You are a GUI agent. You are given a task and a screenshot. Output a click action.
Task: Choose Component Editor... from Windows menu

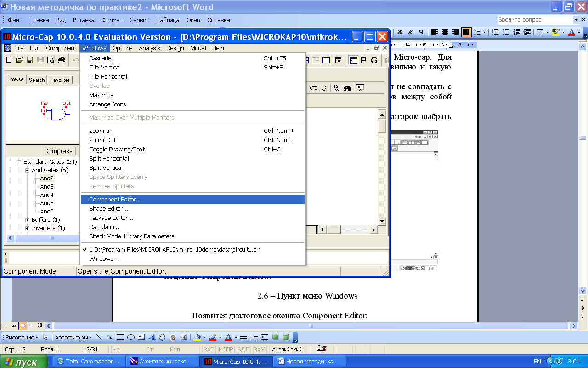pos(192,200)
